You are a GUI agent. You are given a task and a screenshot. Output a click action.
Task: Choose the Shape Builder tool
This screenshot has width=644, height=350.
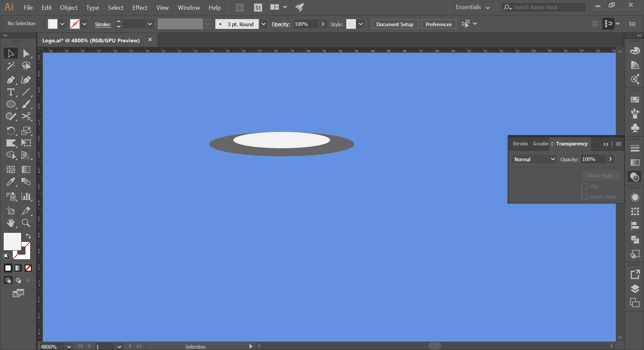click(x=11, y=155)
